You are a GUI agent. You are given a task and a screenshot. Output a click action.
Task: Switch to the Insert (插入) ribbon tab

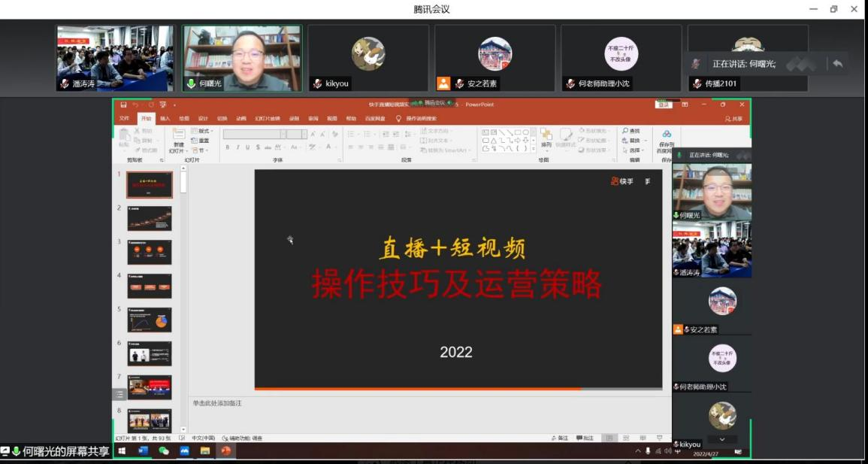pos(165,119)
